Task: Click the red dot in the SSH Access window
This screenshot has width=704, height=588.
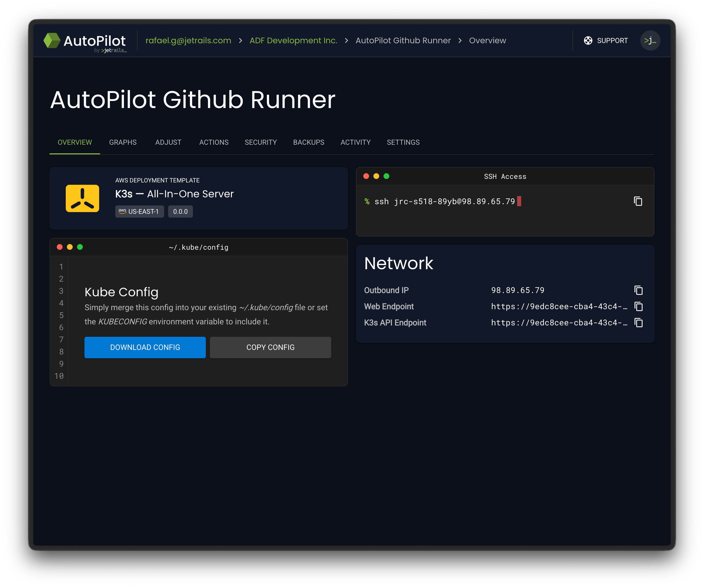Action: click(x=366, y=176)
